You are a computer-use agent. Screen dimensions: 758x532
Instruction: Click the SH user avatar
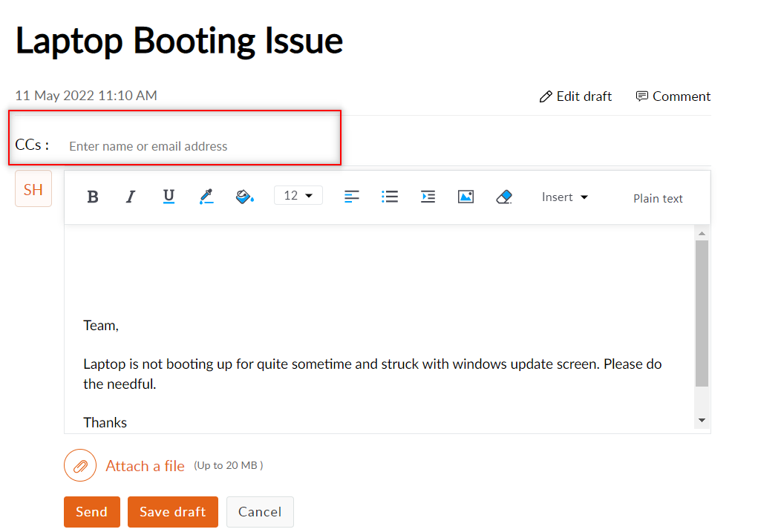click(33, 189)
